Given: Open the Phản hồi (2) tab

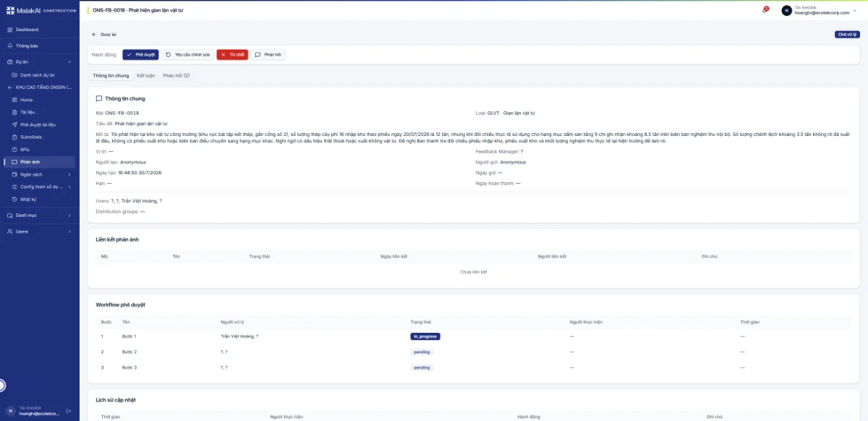Looking at the screenshot, I should click(176, 75).
